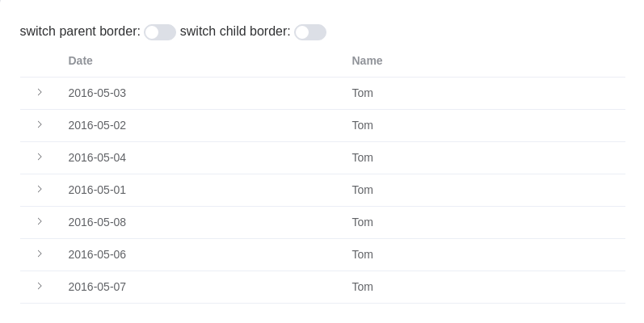The width and height of the screenshot is (644, 323).
Task: Click the date cell 2016-05-02
Action: click(97, 125)
